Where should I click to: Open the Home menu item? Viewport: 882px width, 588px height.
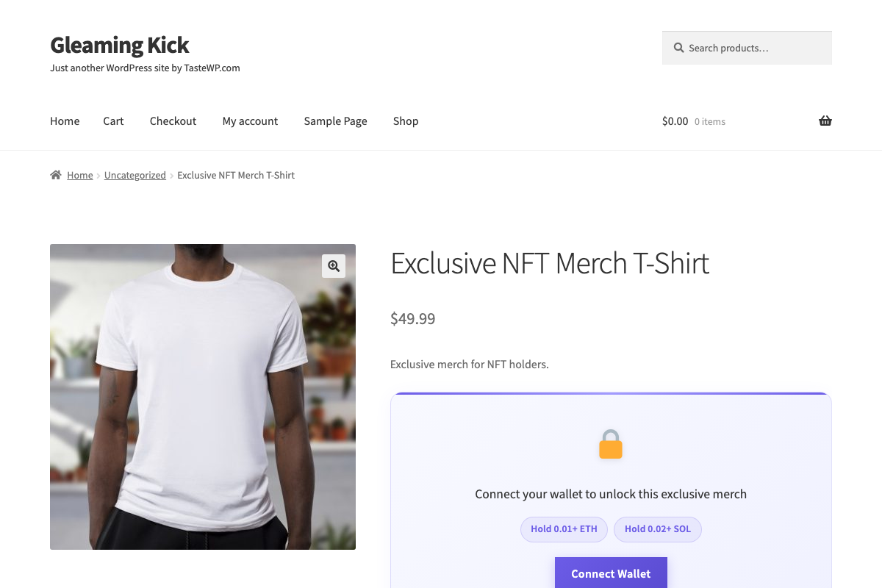coord(65,121)
